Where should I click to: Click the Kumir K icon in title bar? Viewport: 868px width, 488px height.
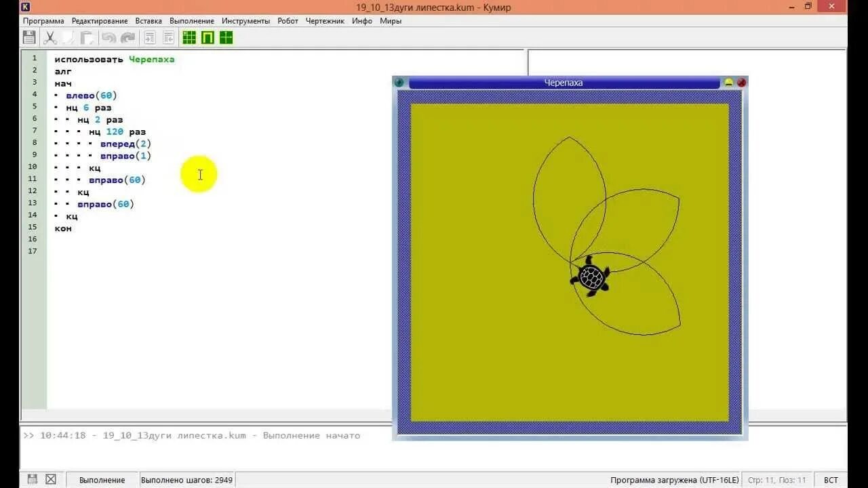(25, 7)
